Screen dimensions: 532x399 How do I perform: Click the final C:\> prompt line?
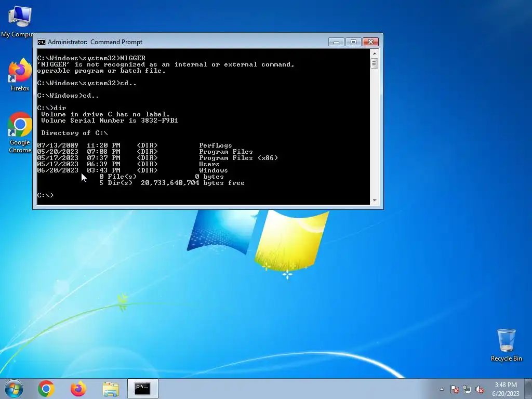(46, 195)
